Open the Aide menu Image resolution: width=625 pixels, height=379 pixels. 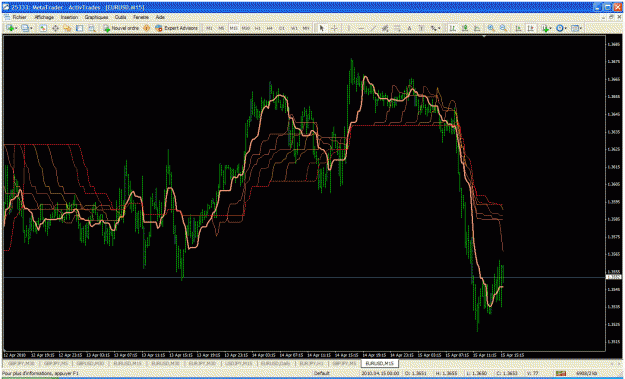[x=160, y=18]
